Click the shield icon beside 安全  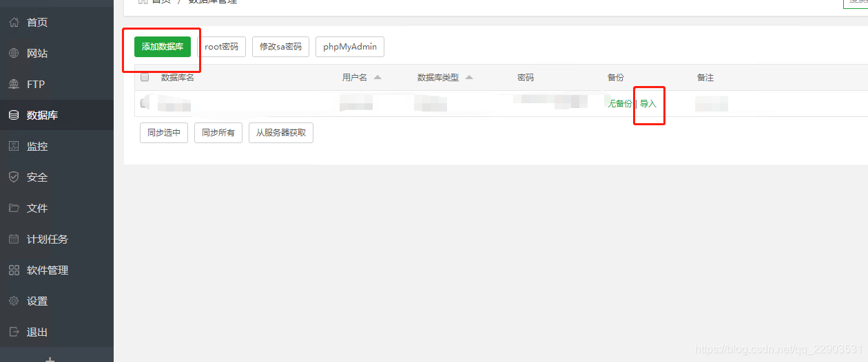pos(14,178)
